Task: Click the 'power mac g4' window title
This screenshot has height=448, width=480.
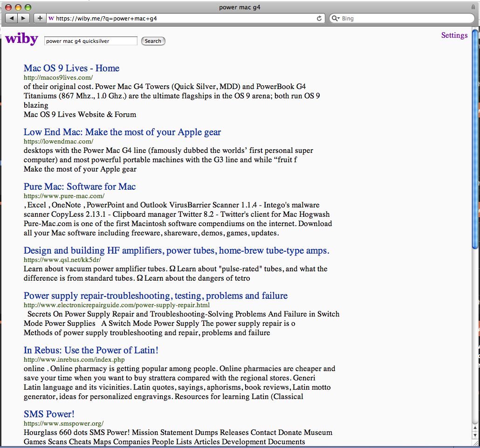Action: 240,7
